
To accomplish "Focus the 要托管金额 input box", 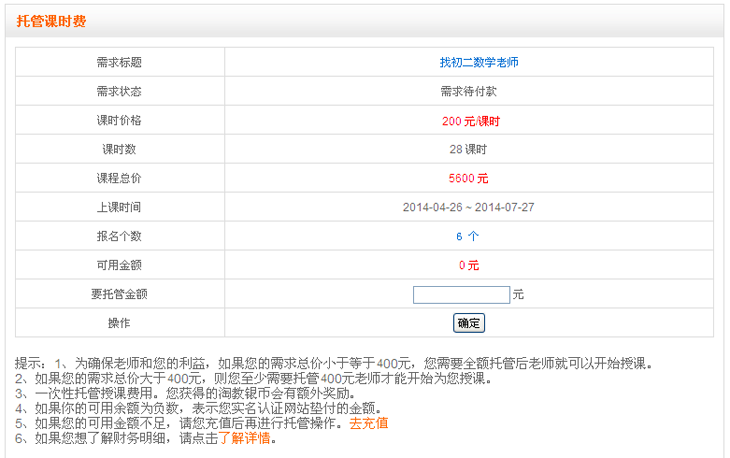I will click(461, 294).
